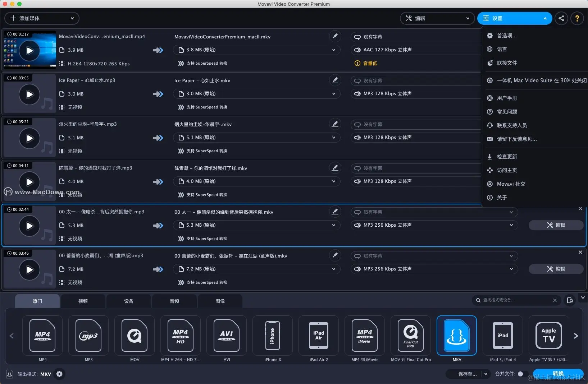Open the 添加媒体 dropdown
Viewport: 588px width, 384px height.
(42, 18)
